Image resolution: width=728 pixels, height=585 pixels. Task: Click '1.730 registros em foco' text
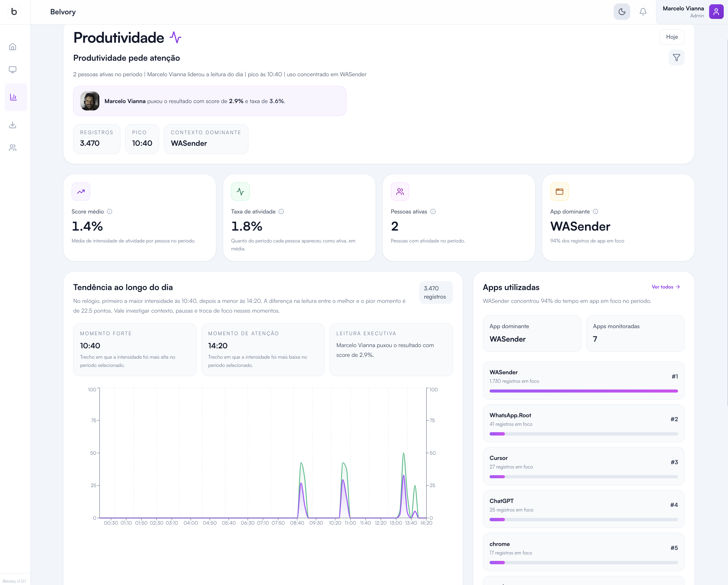(514, 381)
